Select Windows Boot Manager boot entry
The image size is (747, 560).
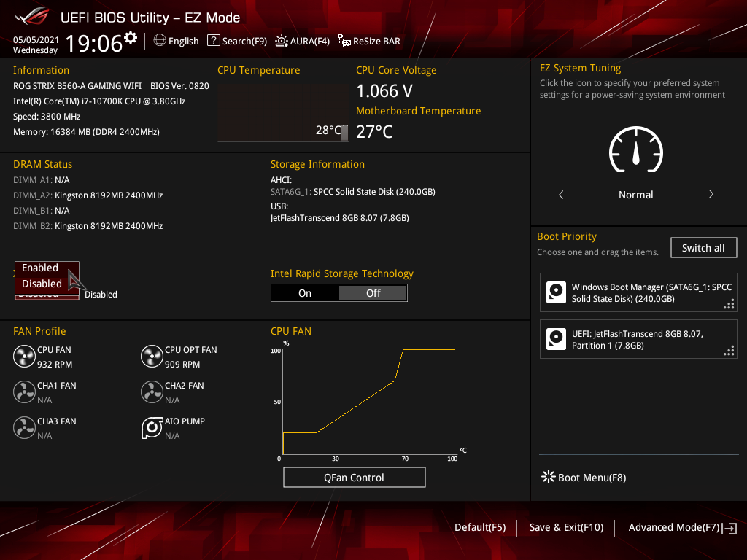click(638, 293)
